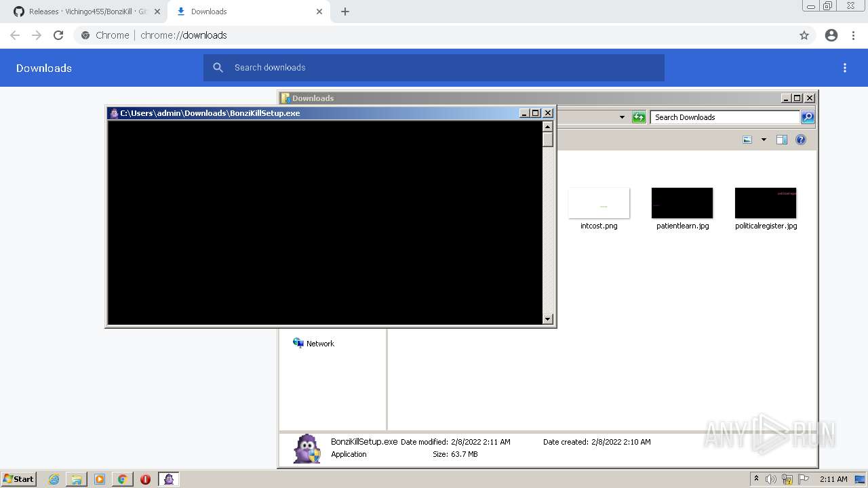Image resolution: width=868 pixels, height=488 pixels.
Task: Minimize the BonziKillSetup console window
Action: coord(524,113)
